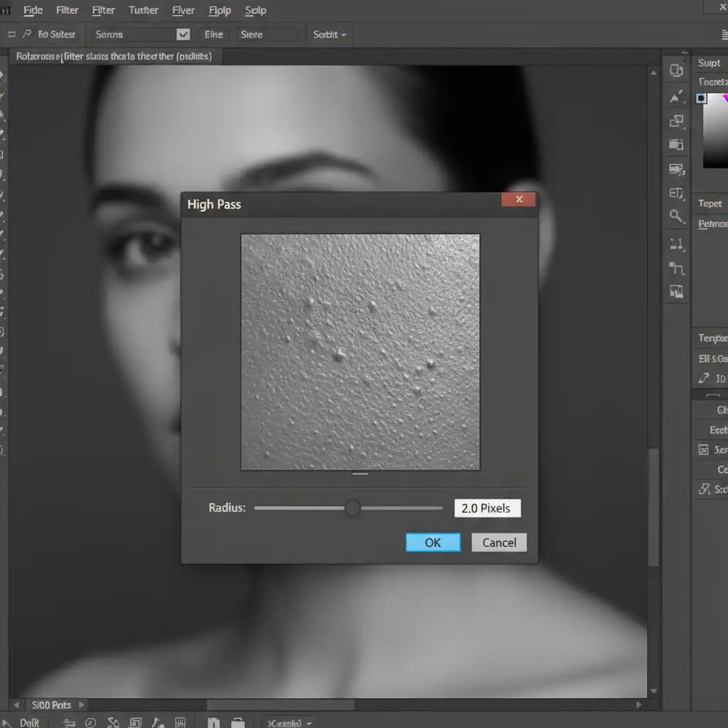Viewport: 728px width, 728px height.
Task: Expand the Ceanted dropdown in bottom bar
Action: pyautogui.click(x=289, y=722)
